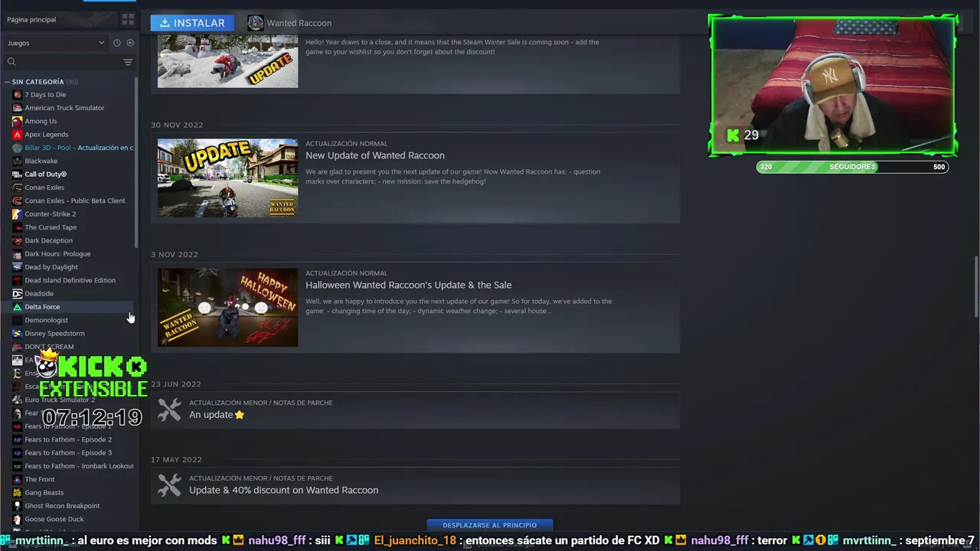This screenshot has height=551, width=980.
Task: Click the Among Us game icon
Action: pyautogui.click(x=18, y=121)
